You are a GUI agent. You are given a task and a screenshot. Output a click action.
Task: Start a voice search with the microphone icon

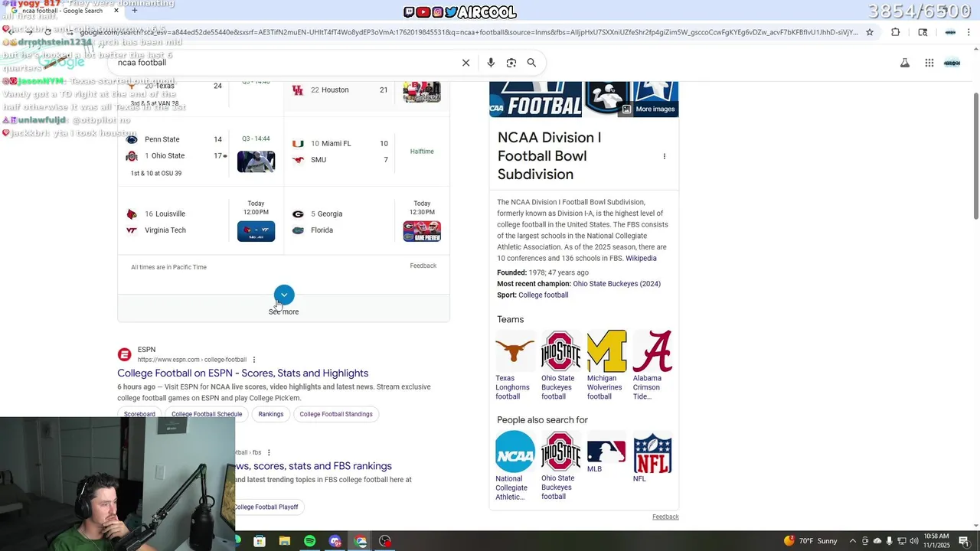491,63
